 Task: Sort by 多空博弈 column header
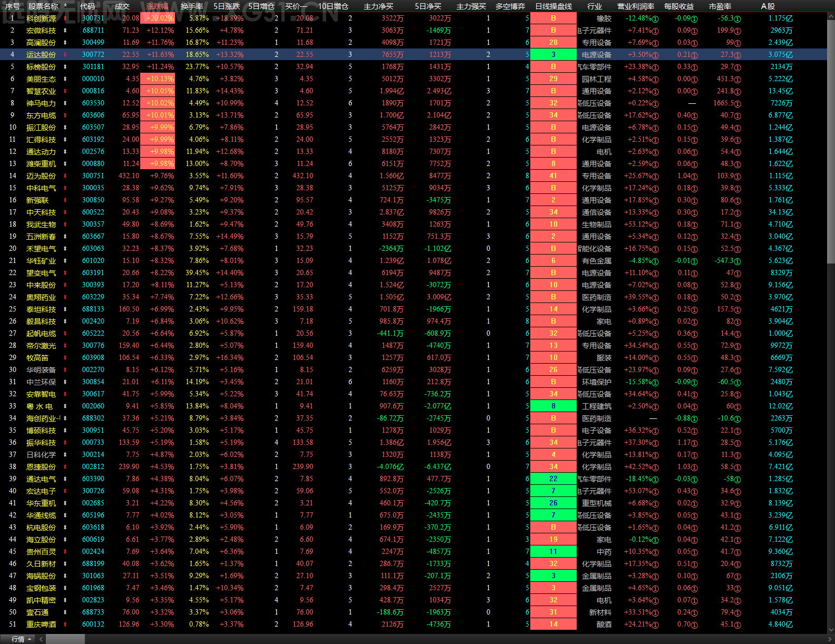coord(510,6)
